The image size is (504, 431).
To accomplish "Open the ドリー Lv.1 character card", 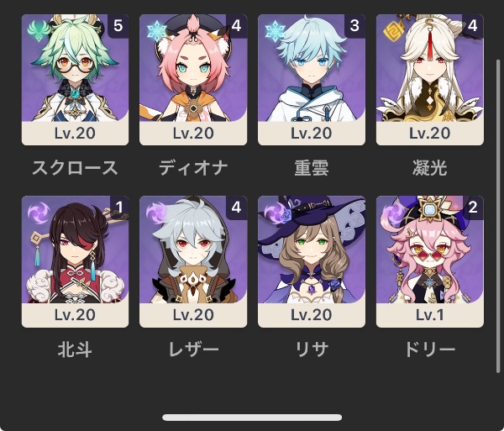I will pyautogui.click(x=430, y=261).
